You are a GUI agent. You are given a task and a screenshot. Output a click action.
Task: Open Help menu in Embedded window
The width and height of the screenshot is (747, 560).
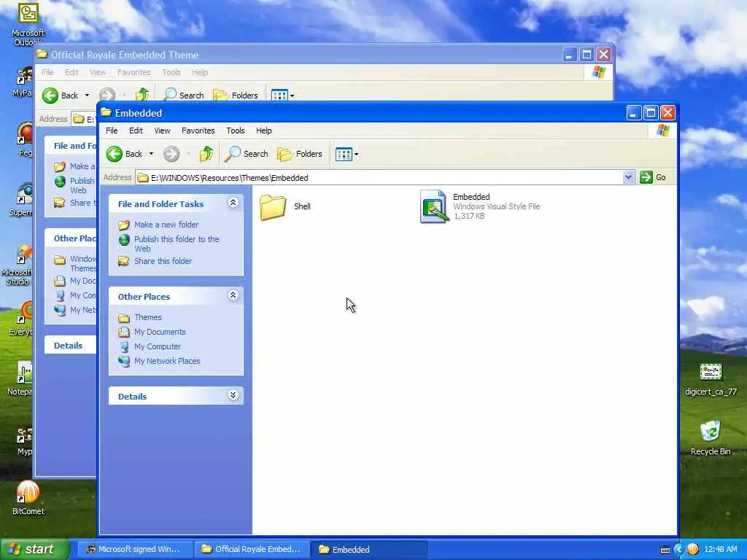[x=263, y=131]
